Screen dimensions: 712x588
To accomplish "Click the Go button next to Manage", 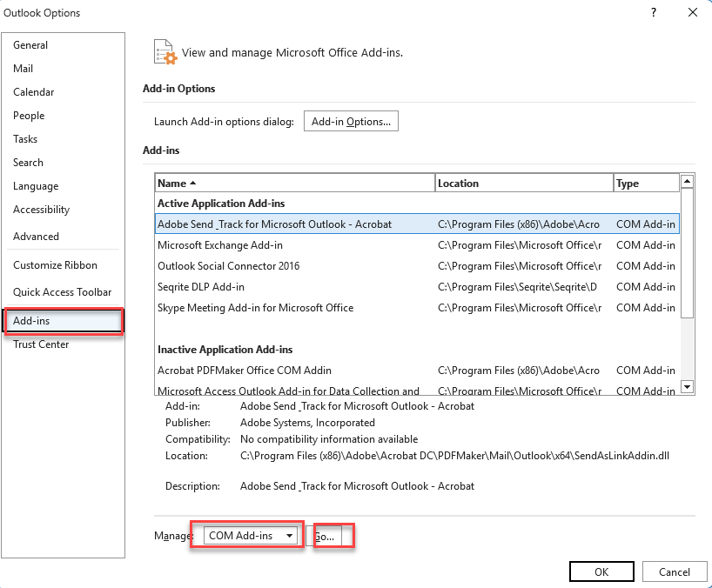I will pyautogui.click(x=324, y=537).
